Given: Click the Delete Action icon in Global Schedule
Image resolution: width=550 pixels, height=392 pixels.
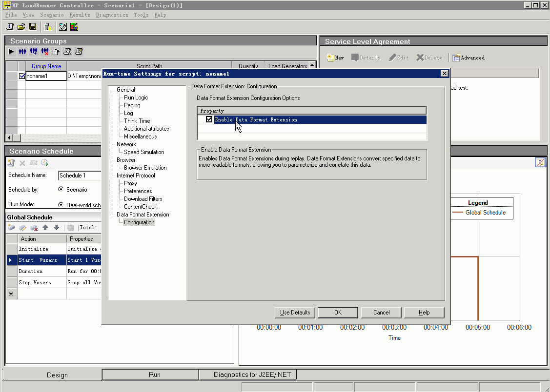Looking at the screenshot, I should pos(34,227).
